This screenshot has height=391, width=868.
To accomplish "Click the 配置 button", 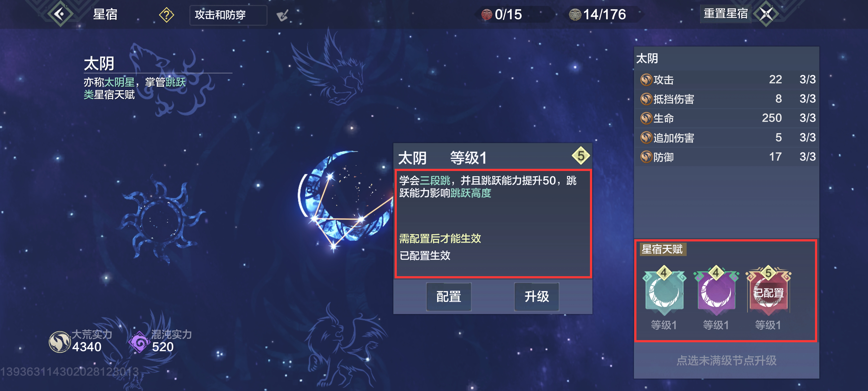I will 449,297.
